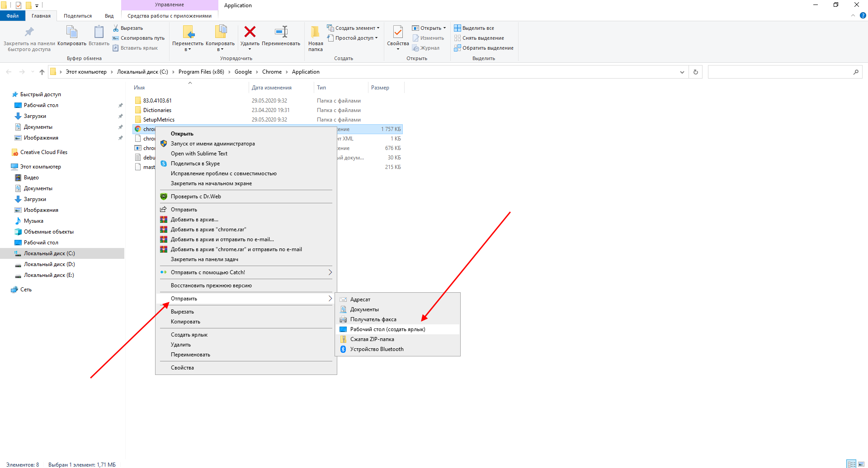This screenshot has height=468, width=868.
Task: Click the Back navigation arrow
Action: pyautogui.click(x=9, y=72)
